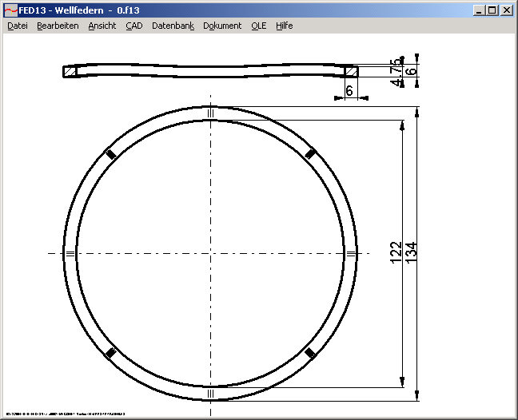Close the FED13 Wellfedern window
This screenshot has width=518, height=420.
click(506, 10)
